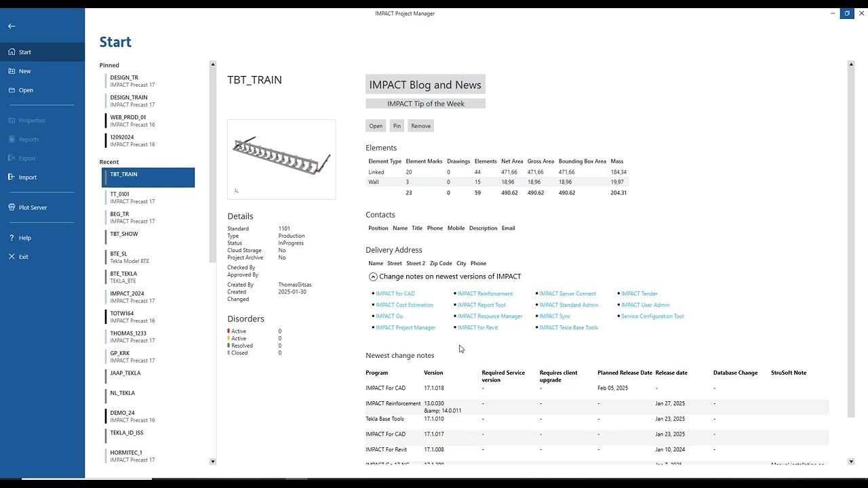Select pinned project WEB_PROD_01
The image size is (868, 488).
pos(148,121)
